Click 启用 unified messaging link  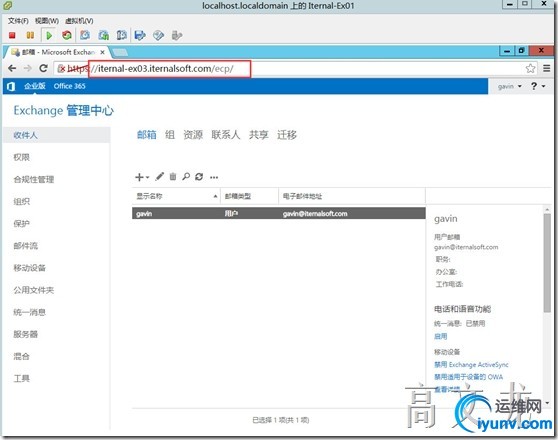point(441,336)
